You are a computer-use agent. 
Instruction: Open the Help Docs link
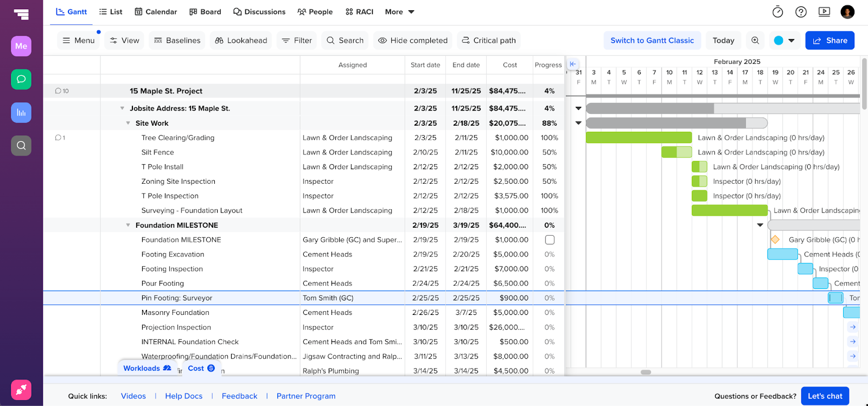(x=183, y=396)
